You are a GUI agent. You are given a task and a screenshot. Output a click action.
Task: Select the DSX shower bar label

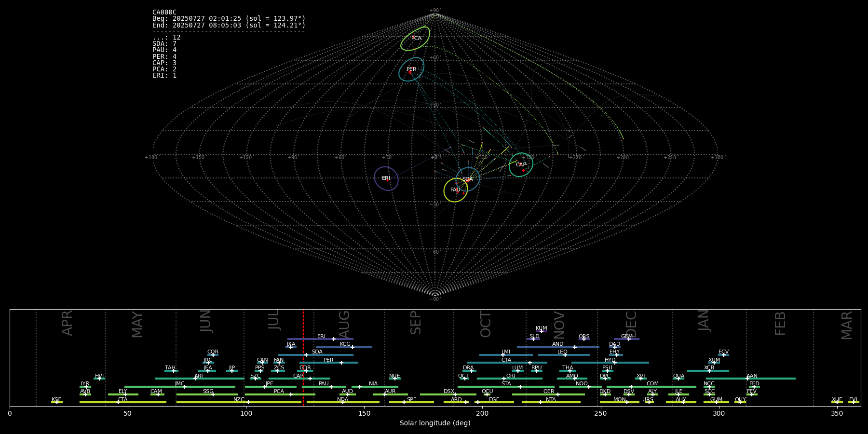(x=449, y=392)
